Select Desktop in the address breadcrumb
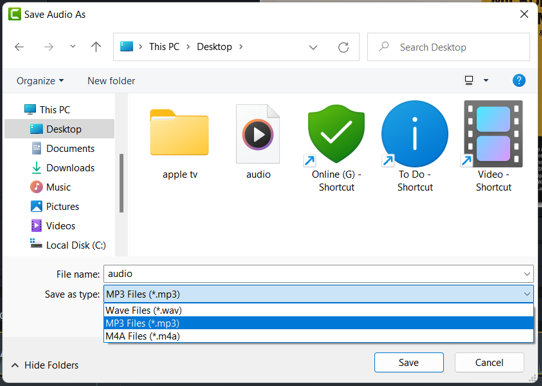542x386 pixels. pyautogui.click(x=214, y=47)
